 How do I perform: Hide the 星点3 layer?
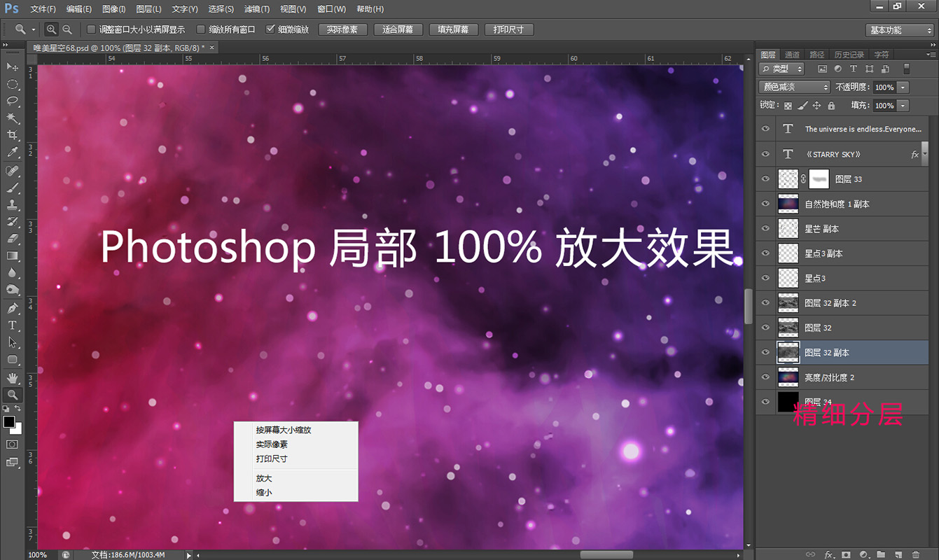point(765,278)
